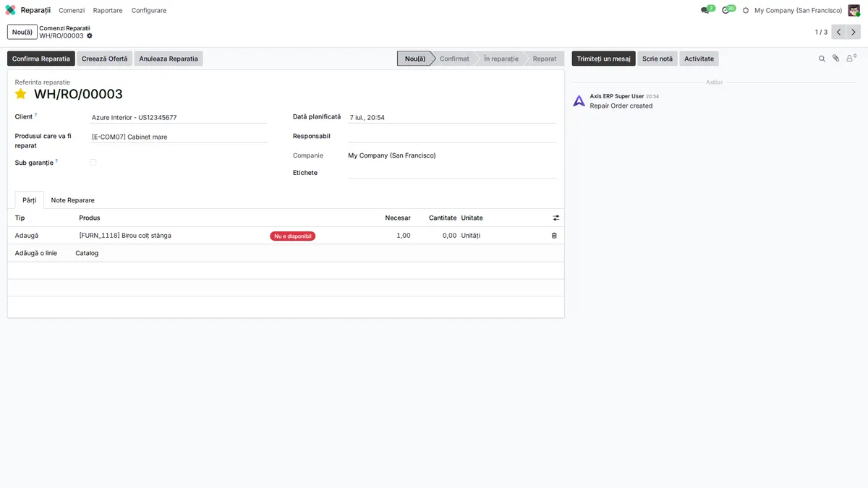Show the followers icon

coord(851,59)
